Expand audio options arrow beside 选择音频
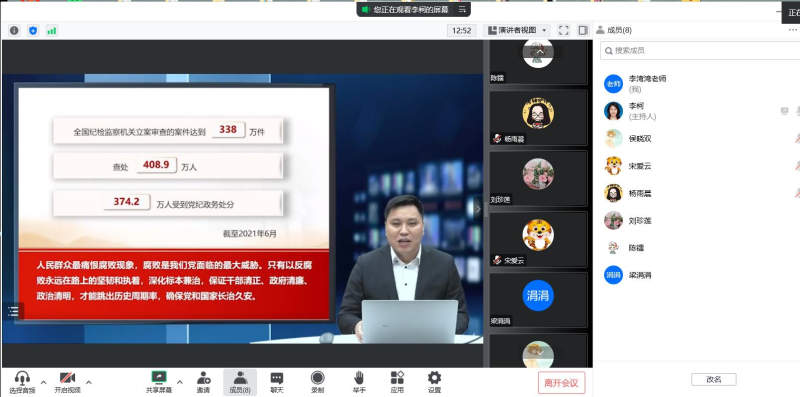800x397 pixels. [x=43, y=382]
